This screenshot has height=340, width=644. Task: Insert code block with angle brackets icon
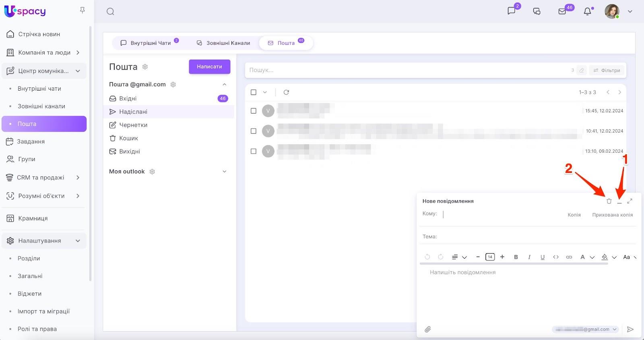pyautogui.click(x=556, y=257)
